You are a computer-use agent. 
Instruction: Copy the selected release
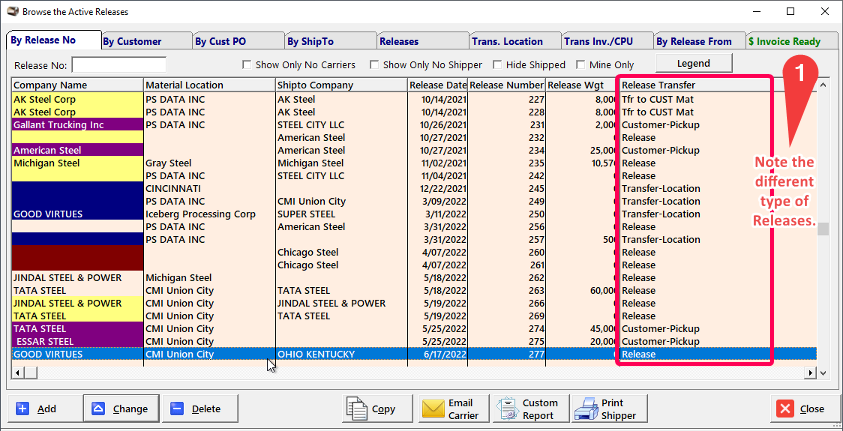(x=377, y=408)
